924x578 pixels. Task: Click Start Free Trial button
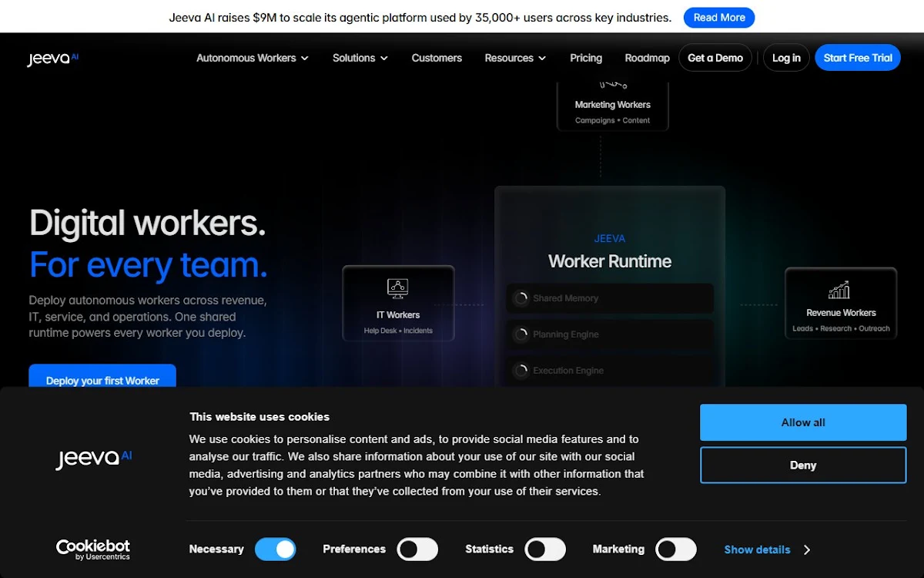pyautogui.click(x=858, y=58)
